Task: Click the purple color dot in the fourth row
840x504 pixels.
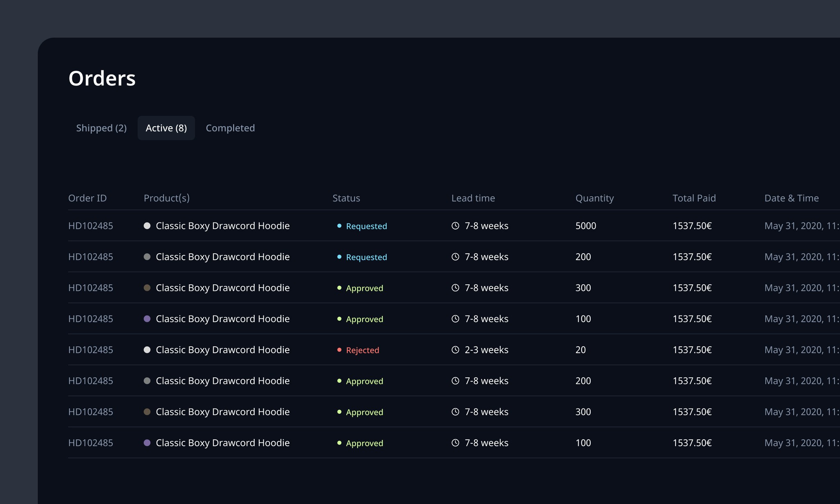Action: (x=147, y=319)
